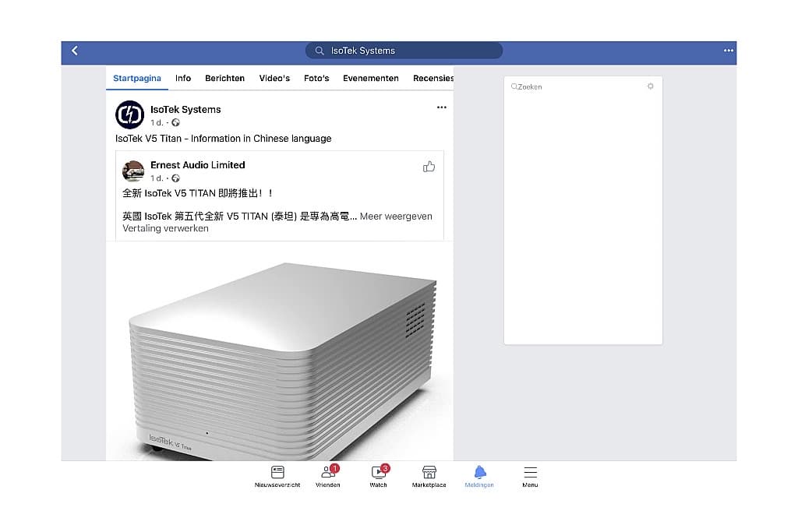Image resolution: width=798 pixels, height=532 pixels.
Task: Tap the back arrow in header
Action: (x=75, y=51)
